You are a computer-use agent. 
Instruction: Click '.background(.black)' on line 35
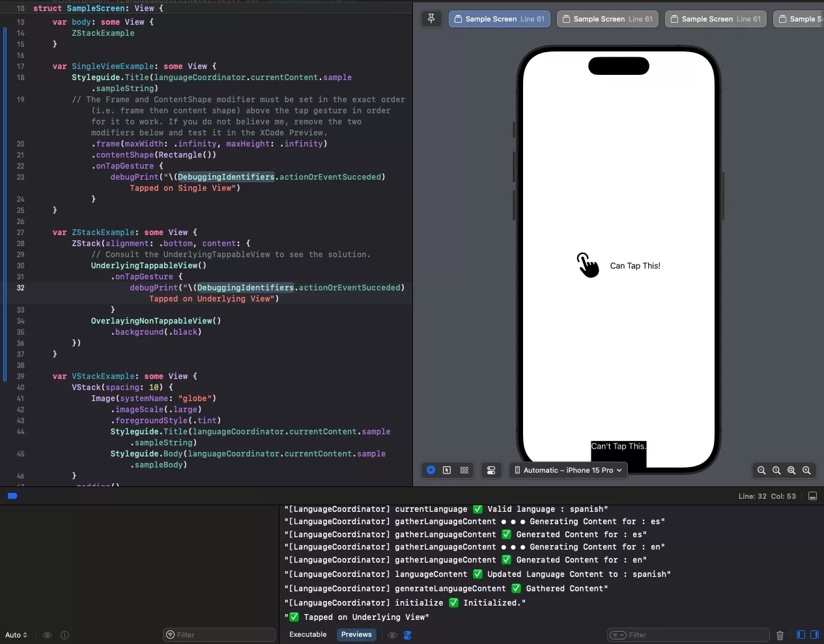(x=156, y=332)
